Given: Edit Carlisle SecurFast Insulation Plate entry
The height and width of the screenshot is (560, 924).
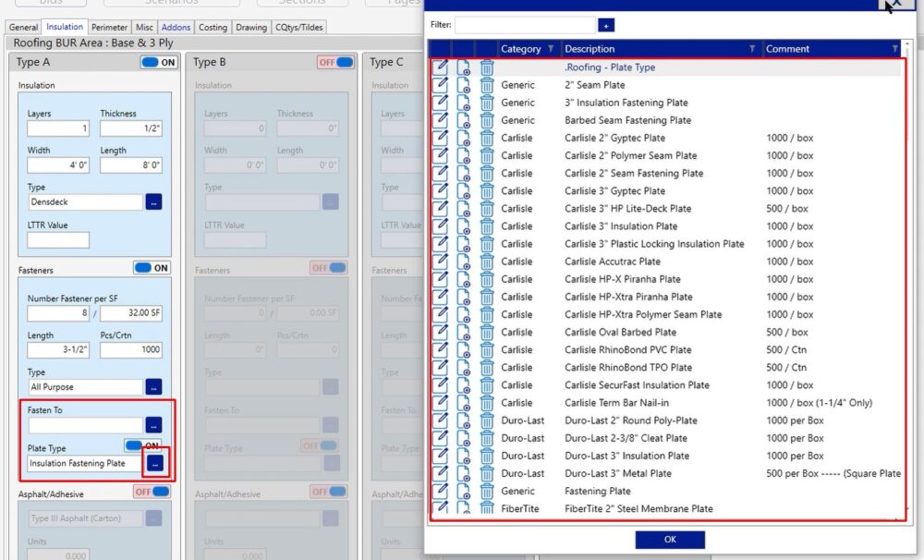Looking at the screenshot, I should (x=440, y=385).
